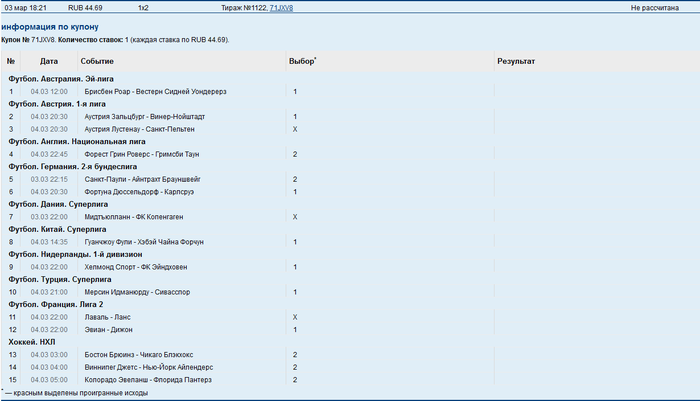Click 'Футбол. Австрия. 1-я лига' group heading

[57, 104]
